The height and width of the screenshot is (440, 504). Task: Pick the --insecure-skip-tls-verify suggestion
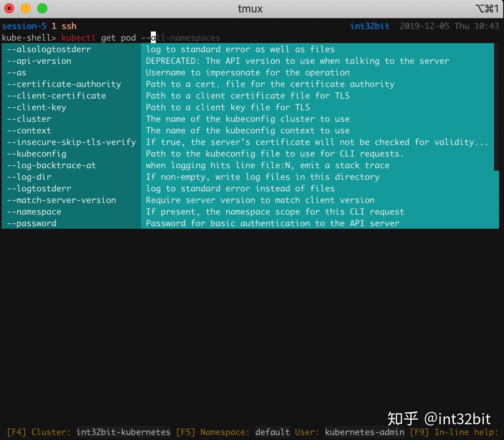71,142
